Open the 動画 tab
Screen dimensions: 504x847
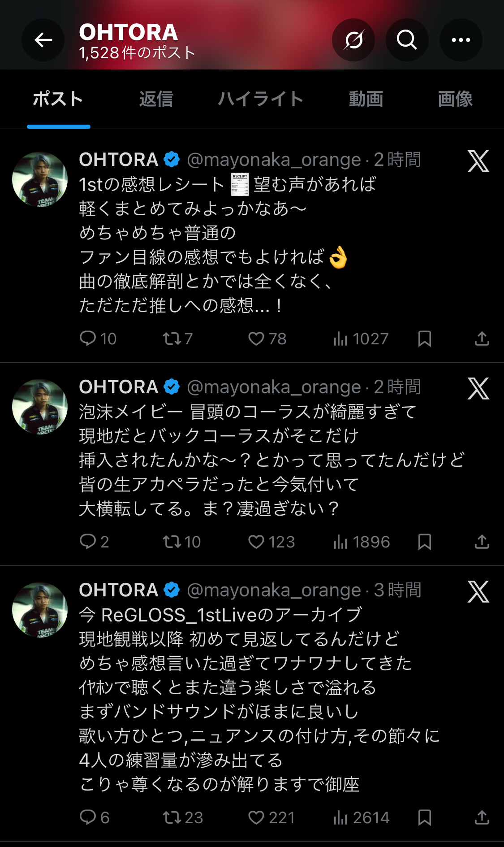click(366, 99)
